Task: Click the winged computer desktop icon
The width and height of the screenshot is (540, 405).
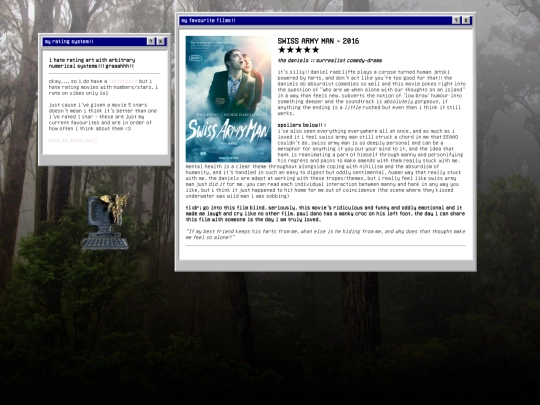Action: [105, 221]
